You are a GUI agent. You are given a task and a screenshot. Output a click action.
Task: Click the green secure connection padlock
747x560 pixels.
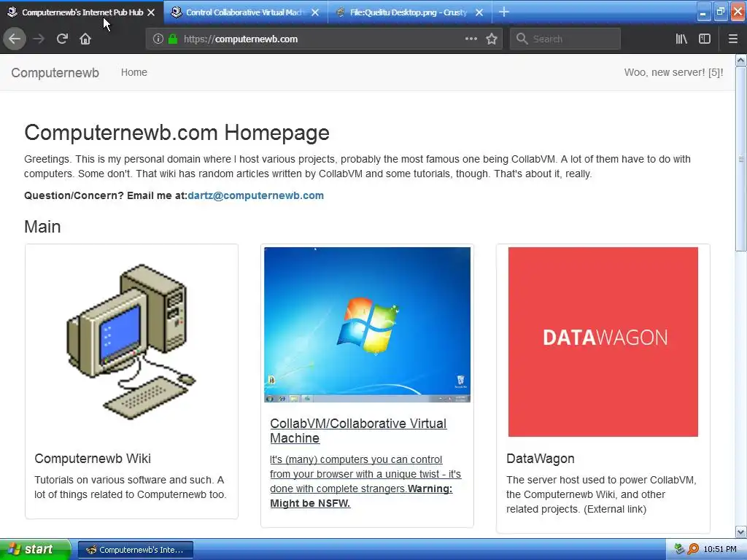pyautogui.click(x=173, y=39)
